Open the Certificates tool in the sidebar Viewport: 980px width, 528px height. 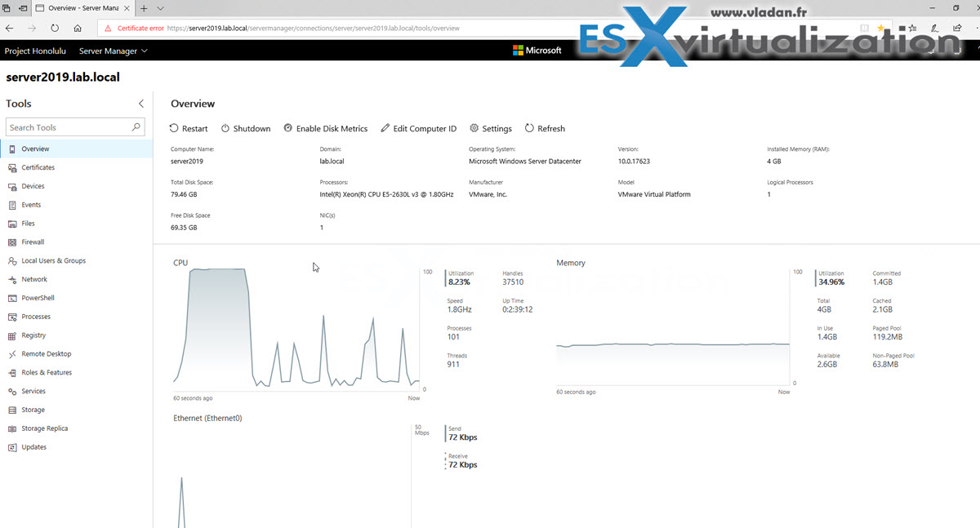[76, 167]
